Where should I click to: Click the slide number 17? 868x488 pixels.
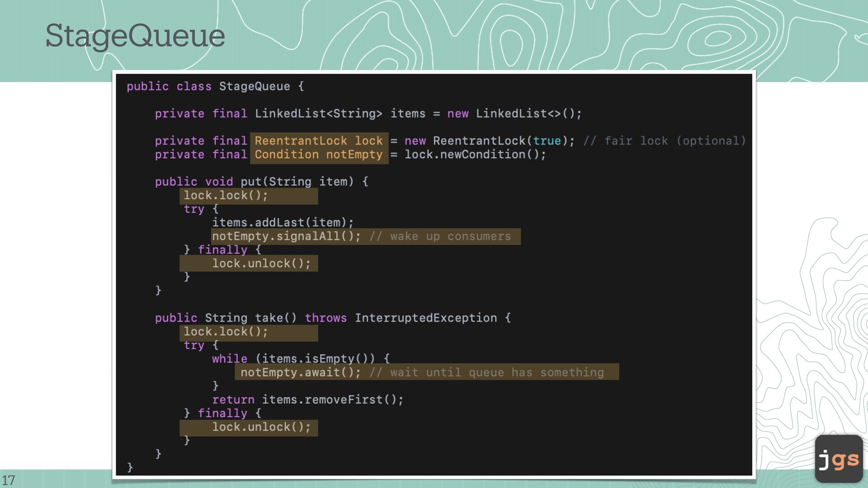tap(8, 480)
